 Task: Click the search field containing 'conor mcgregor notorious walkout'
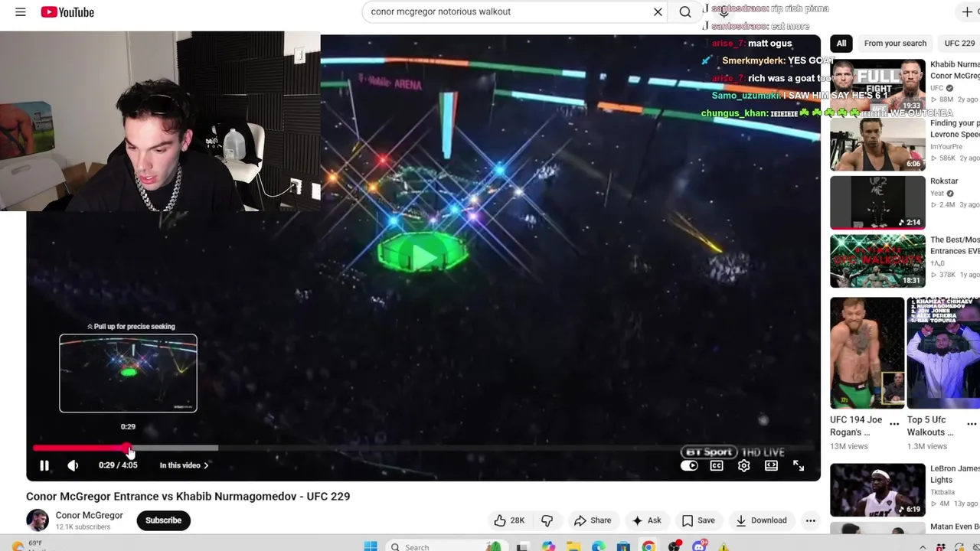507,11
